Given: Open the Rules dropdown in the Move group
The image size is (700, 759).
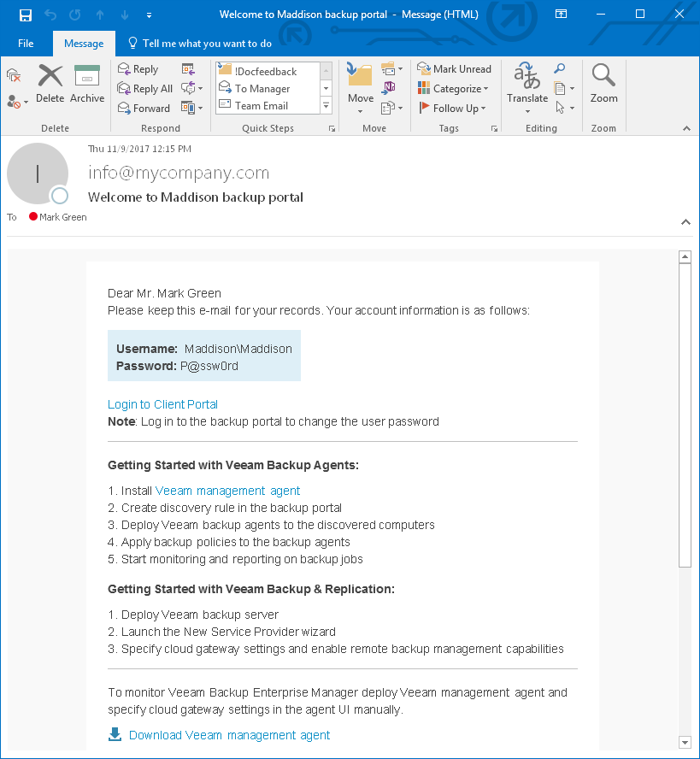Looking at the screenshot, I should click(391, 69).
